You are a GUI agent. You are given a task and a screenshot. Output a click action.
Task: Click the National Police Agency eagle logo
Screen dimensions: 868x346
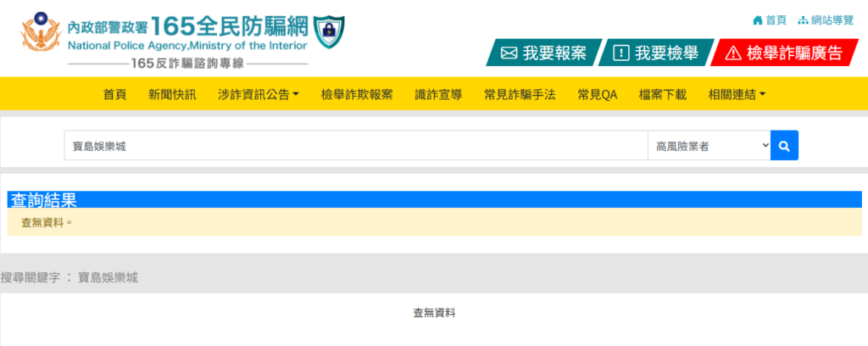click(x=41, y=33)
